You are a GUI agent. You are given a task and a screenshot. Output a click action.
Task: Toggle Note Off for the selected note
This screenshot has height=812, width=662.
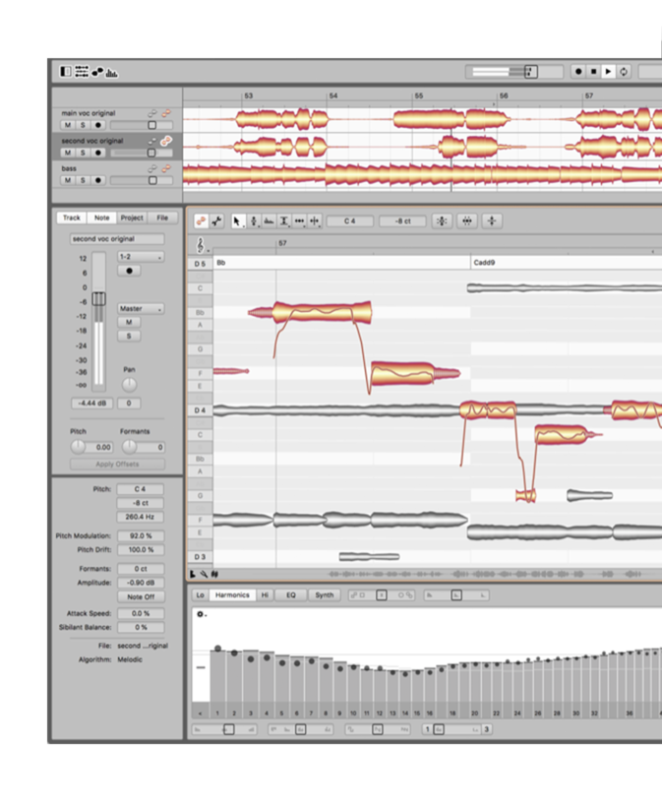[x=141, y=596]
